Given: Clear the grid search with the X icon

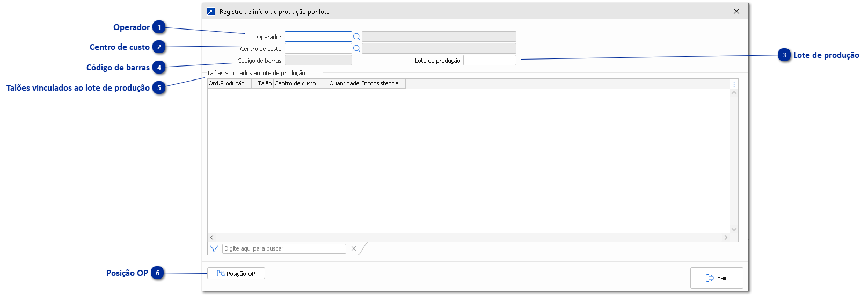Looking at the screenshot, I should point(354,248).
